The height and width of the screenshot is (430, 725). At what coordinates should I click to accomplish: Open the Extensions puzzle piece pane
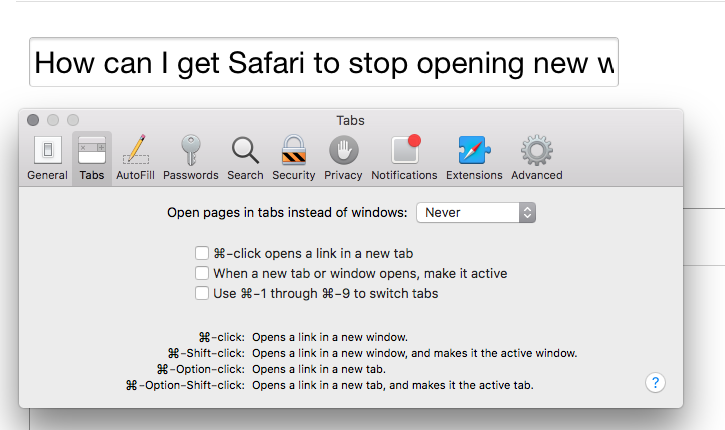pos(474,159)
